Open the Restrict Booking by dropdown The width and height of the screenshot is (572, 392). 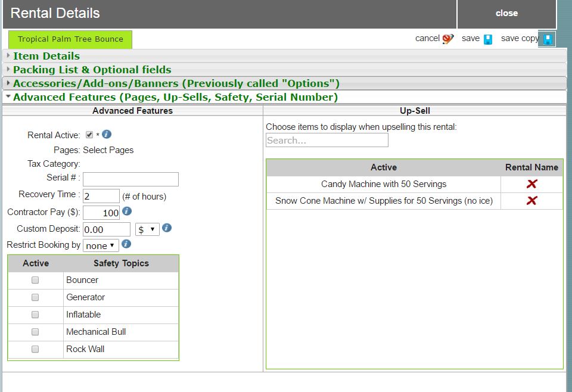point(101,245)
